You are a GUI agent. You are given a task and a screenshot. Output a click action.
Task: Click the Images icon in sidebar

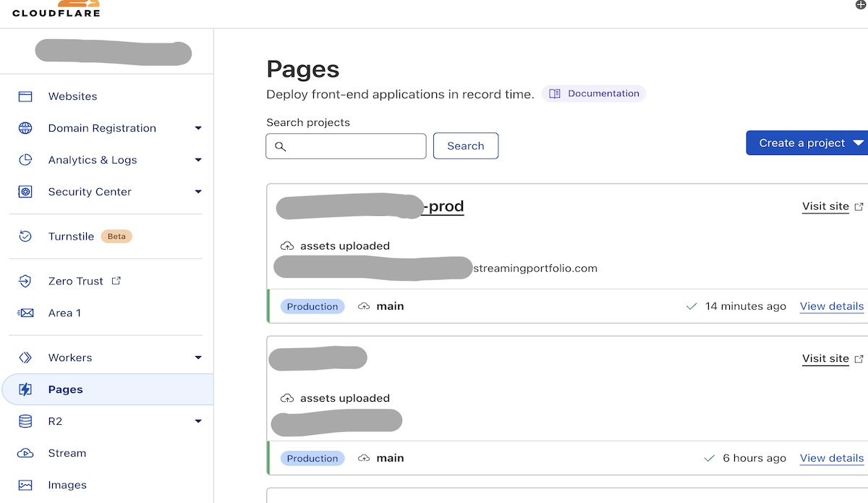pyautogui.click(x=25, y=485)
